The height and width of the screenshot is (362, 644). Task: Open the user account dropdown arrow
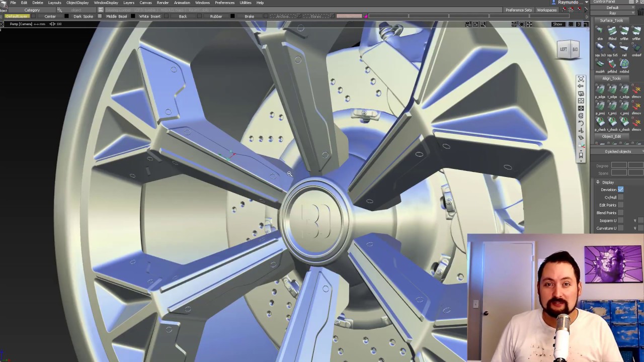587,3
